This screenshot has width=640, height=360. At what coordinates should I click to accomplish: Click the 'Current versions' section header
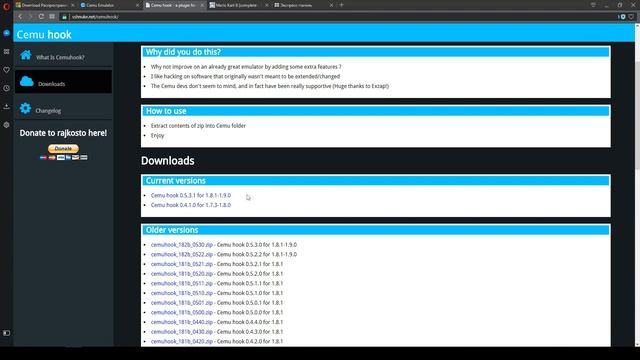coord(376,181)
